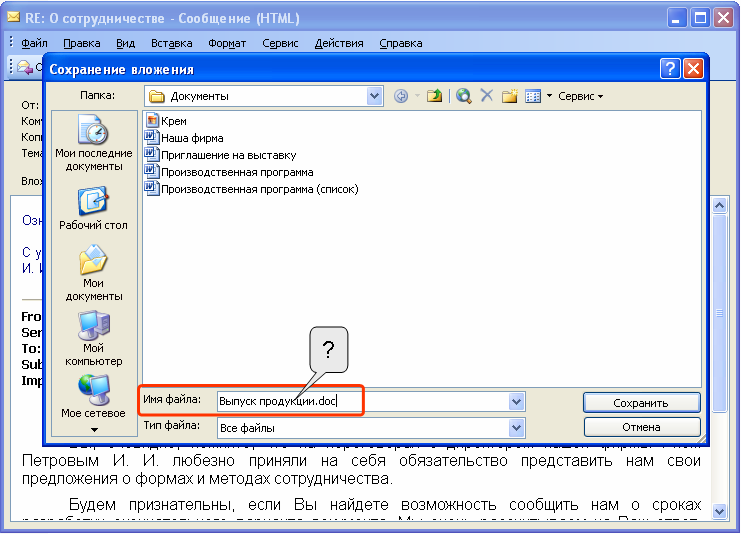Open 'Мои последние документы' in places bar
The height and width of the screenshot is (534, 741).
93,143
